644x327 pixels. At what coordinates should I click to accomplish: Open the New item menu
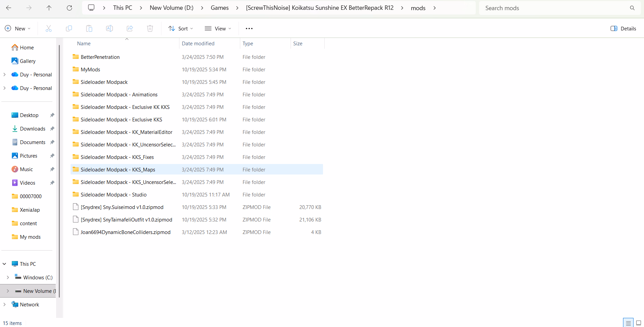click(x=18, y=29)
